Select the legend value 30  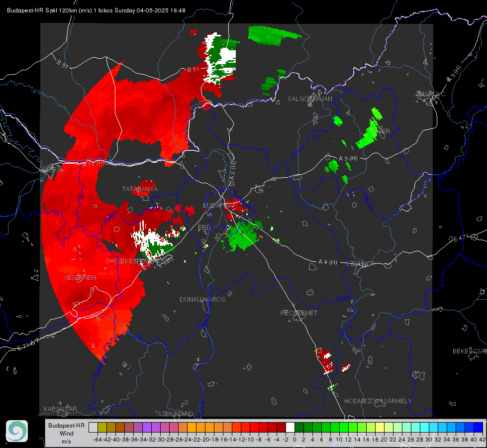click(x=429, y=440)
